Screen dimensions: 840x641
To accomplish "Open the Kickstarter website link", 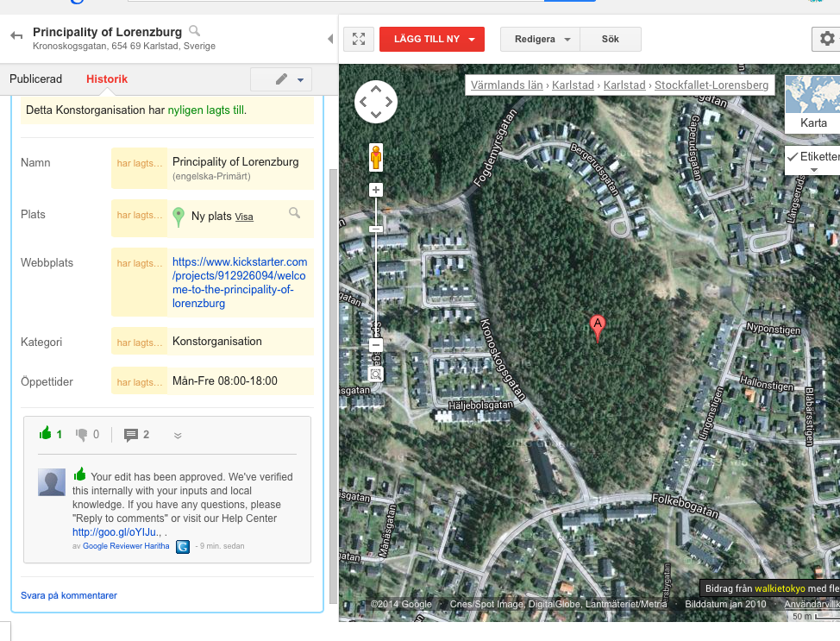I will [240, 282].
